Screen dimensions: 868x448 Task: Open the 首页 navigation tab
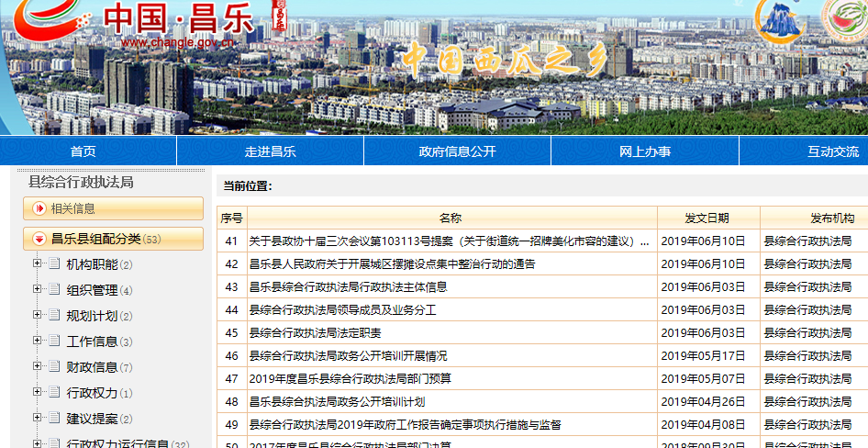coord(83,151)
